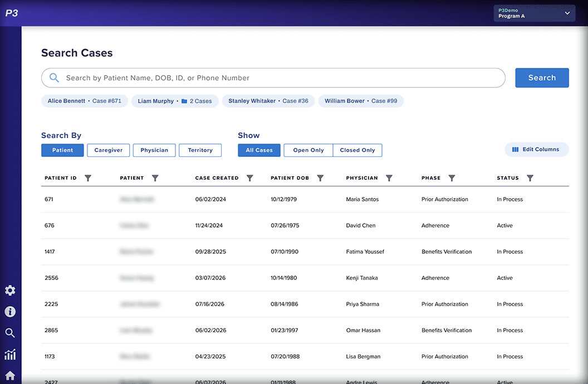
Task: Open the reports chart icon in the sidebar
Action: tap(10, 355)
